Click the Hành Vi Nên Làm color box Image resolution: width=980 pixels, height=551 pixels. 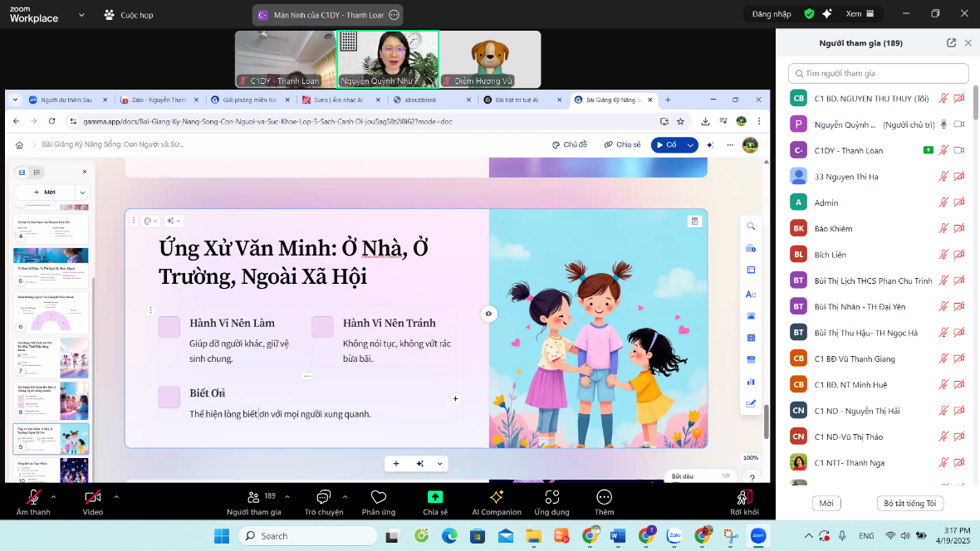(169, 327)
